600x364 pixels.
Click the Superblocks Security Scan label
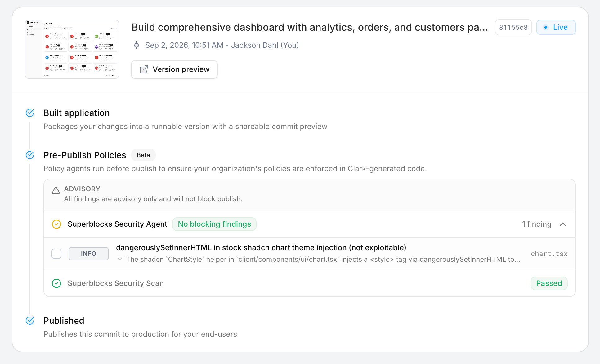(116, 283)
